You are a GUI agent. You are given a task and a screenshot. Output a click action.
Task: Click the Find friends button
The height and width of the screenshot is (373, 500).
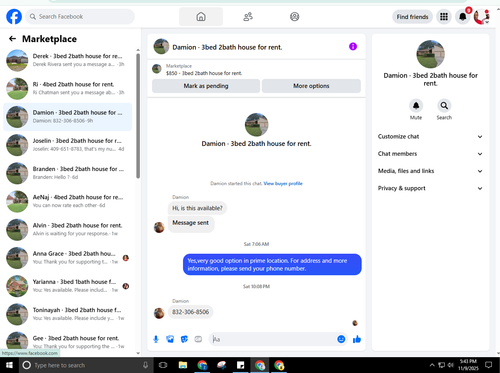pyautogui.click(x=412, y=17)
